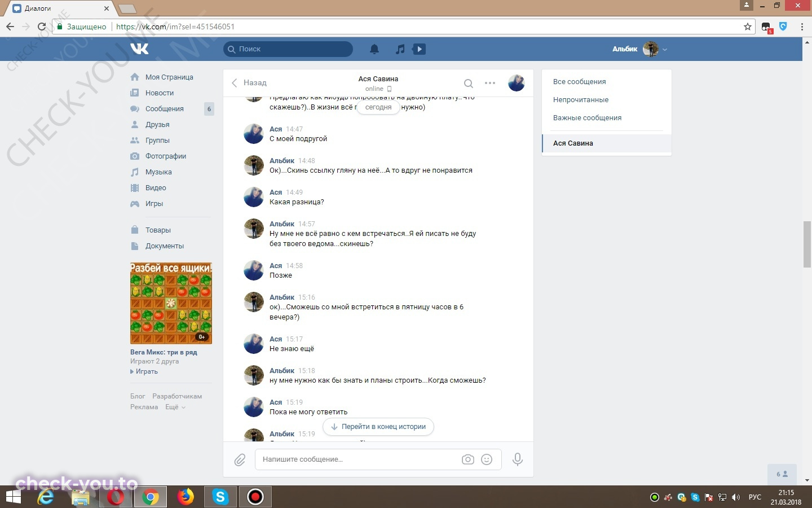The width and height of the screenshot is (812, 508).
Task: Open Моя Страница in left menu
Action: coord(169,77)
